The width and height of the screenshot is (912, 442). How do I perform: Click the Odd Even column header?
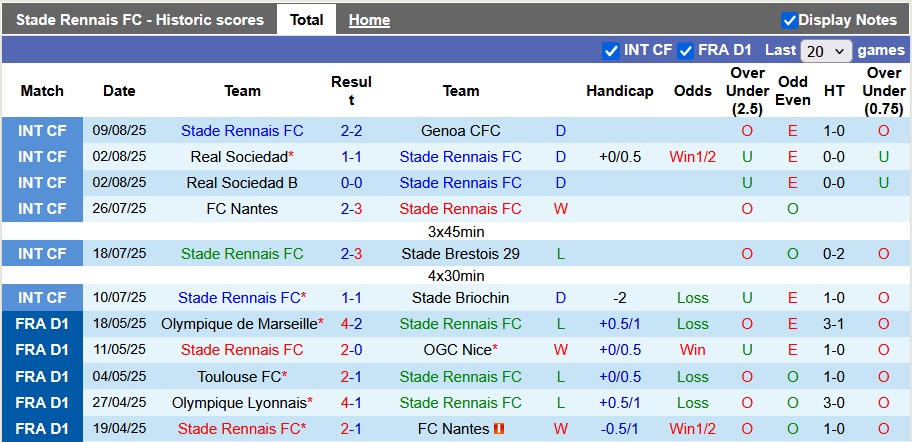tap(793, 91)
